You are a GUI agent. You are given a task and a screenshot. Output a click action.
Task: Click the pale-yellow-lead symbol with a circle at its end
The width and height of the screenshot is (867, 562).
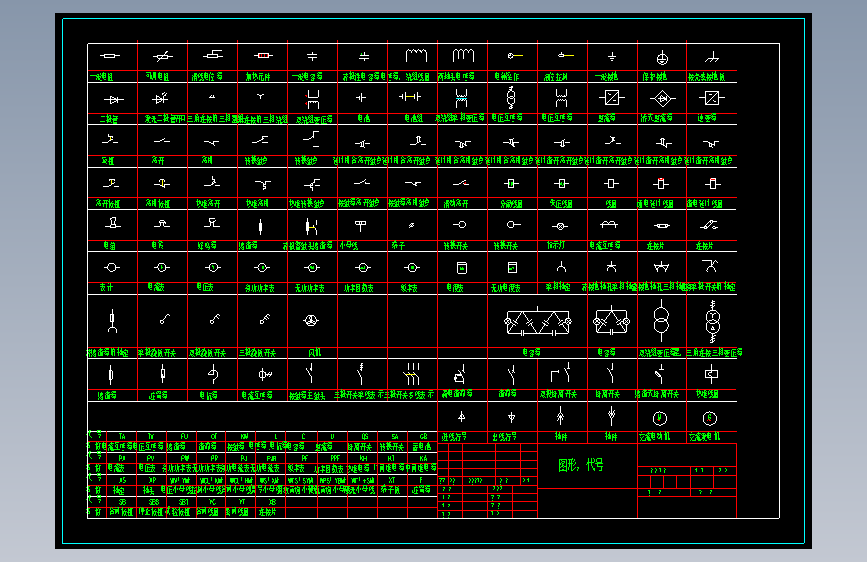pyautogui.click(x=515, y=55)
